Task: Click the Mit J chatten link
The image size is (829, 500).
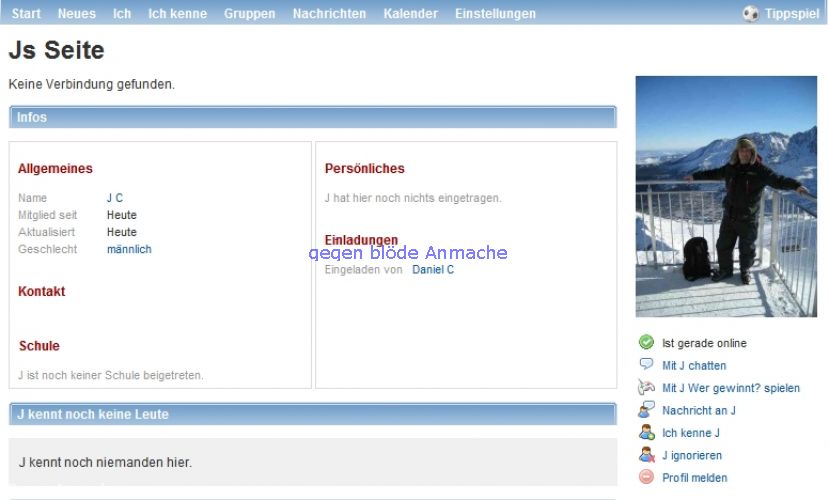Action: pos(694,366)
